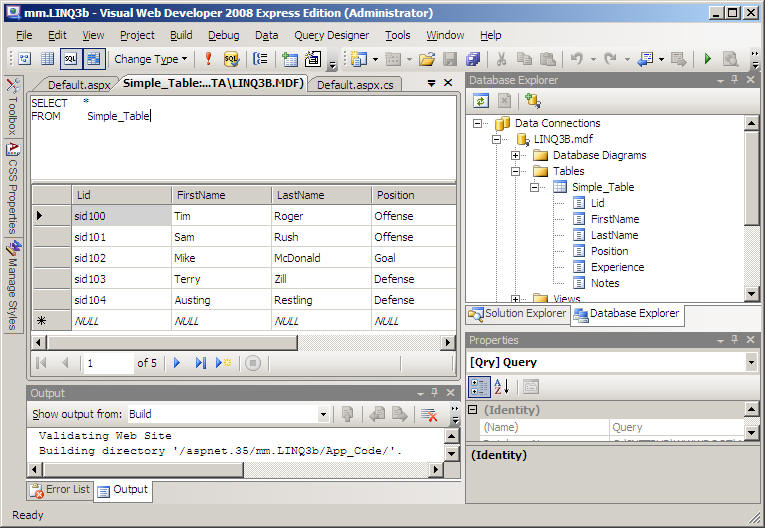Screen dimensions: 765x528
Task: Click the Undo arrow icon
Action: click(x=577, y=59)
